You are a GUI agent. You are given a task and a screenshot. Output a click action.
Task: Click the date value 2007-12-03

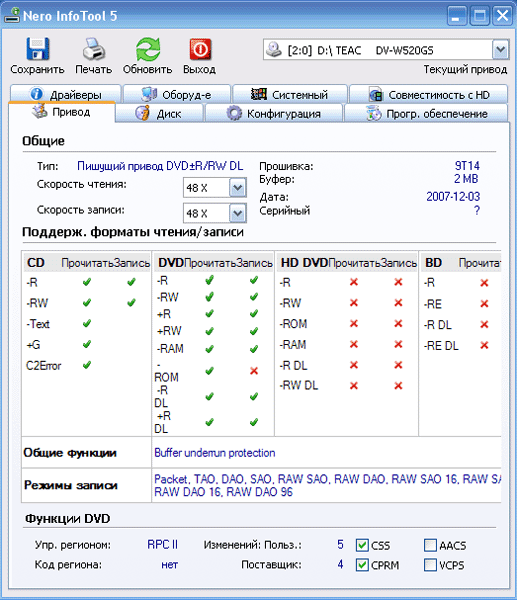(453, 197)
